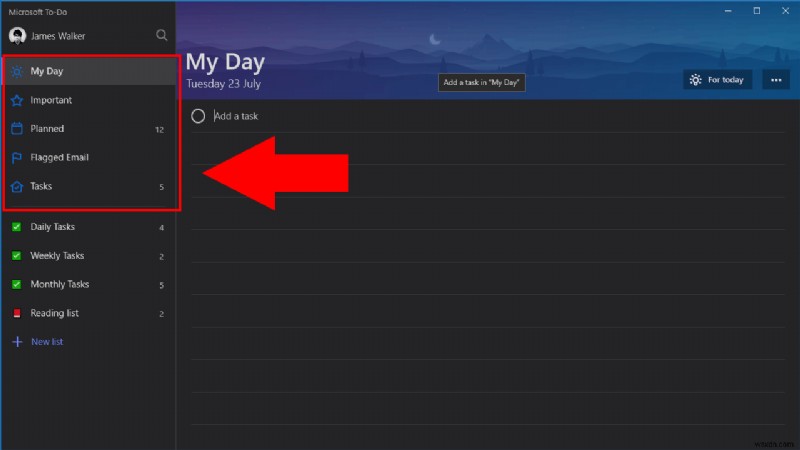Click the For today suggestions button
This screenshot has height=450, width=800.
(x=717, y=80)
